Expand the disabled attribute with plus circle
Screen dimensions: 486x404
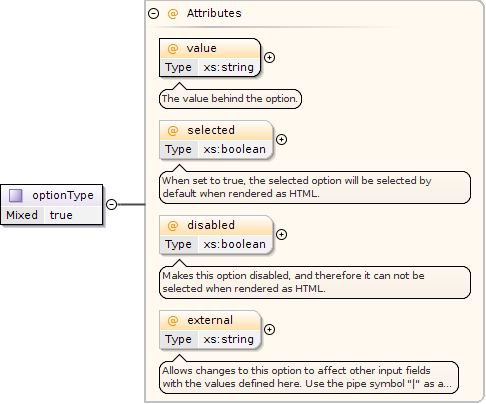pyautogui.click(x=282, y=235)
